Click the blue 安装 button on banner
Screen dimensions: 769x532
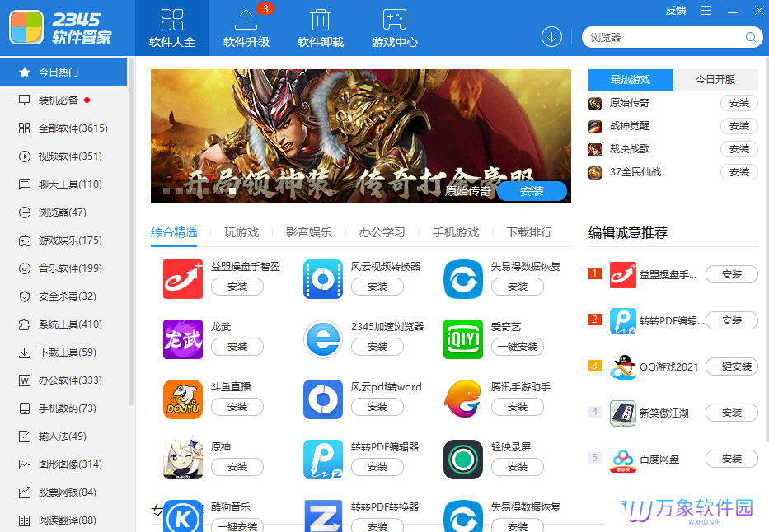(532, 191)
